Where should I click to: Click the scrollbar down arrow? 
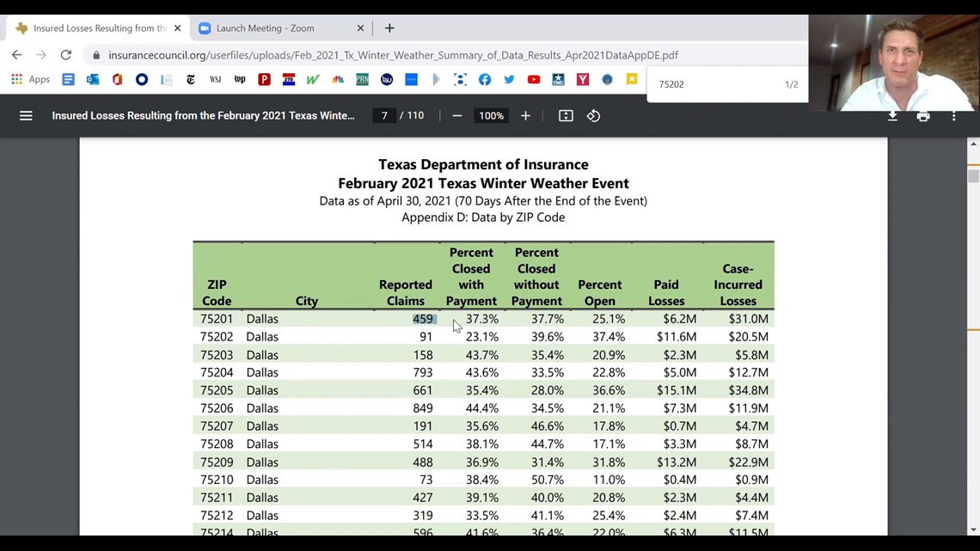973,530
